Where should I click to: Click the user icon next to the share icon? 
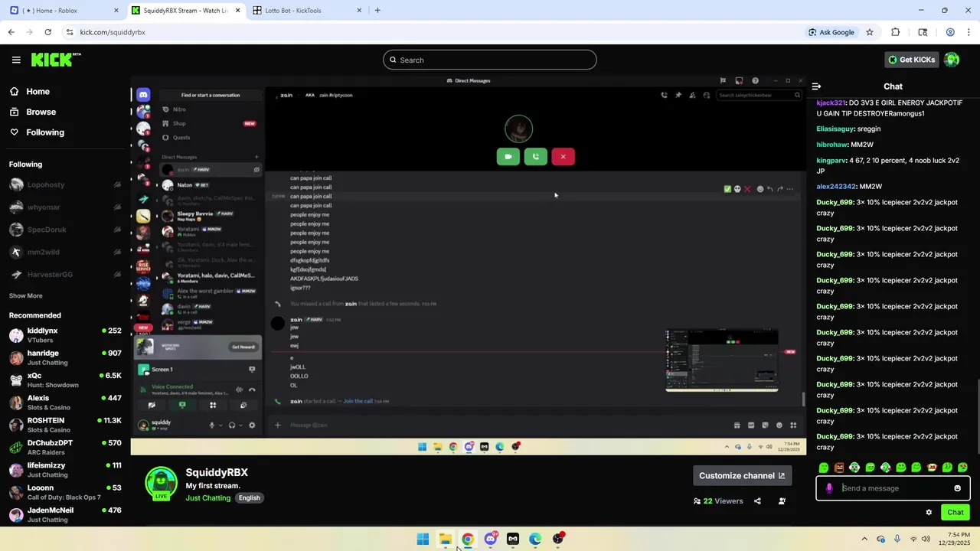point(782,501)
